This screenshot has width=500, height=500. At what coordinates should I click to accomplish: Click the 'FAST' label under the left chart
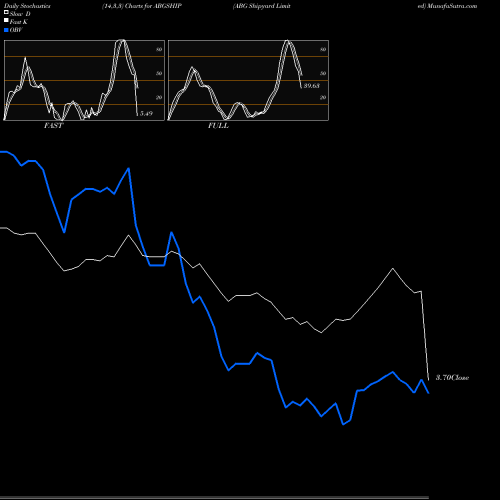pyautogui.click(x=53, y=126)
